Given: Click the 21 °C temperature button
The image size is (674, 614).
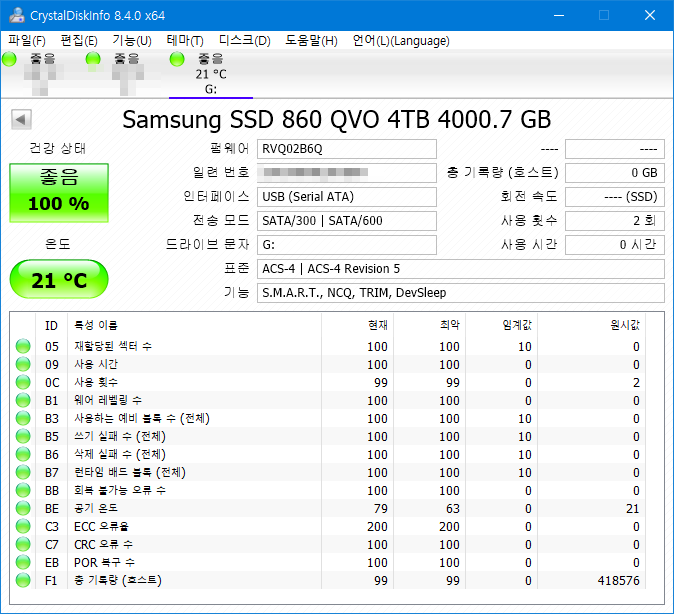Looking at the screenshot, I should pos(59,279).
